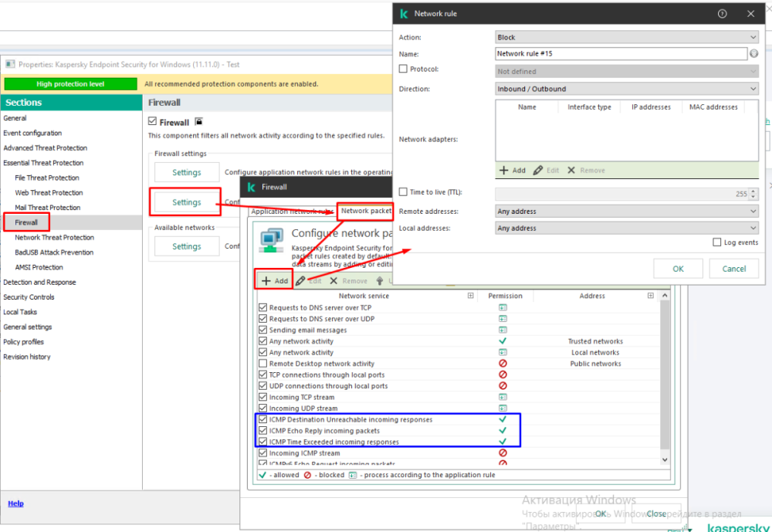Click OK in the Network rule dialog
Viewport: 772px width, 532px height.
[678, 269]
